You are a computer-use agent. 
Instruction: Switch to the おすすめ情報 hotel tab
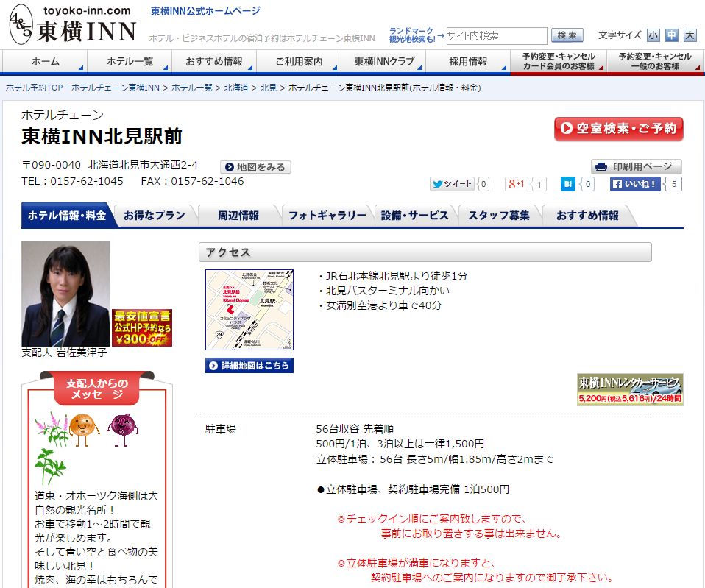pyautogui.click(x=587, y=216)
